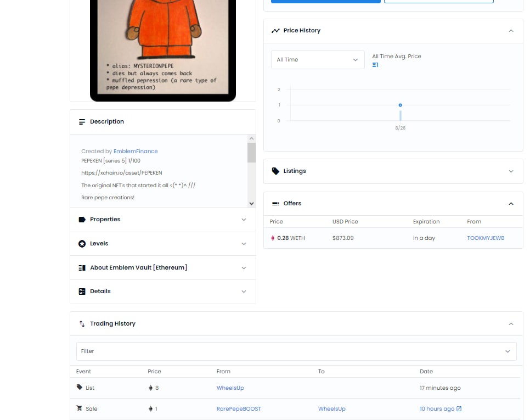Click the PEPEKEN [series 5] 1/100 text
Image resolution: width=530 pixels, height=420 pixels.
111,161
